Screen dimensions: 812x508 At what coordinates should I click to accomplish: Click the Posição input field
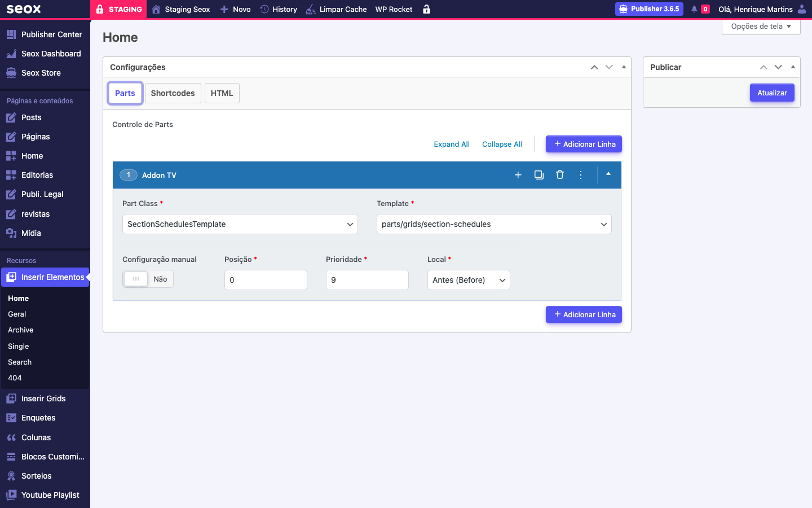[x=266, y=280]
